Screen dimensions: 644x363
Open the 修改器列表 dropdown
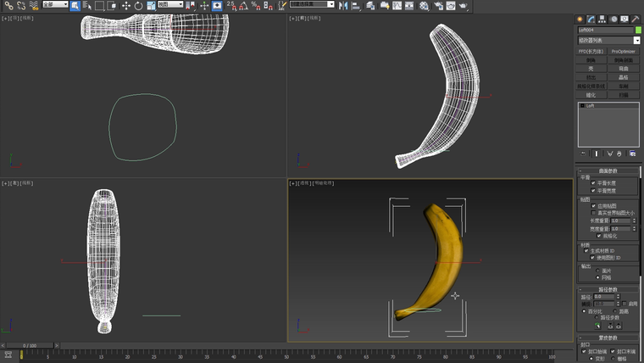point(608,40)
